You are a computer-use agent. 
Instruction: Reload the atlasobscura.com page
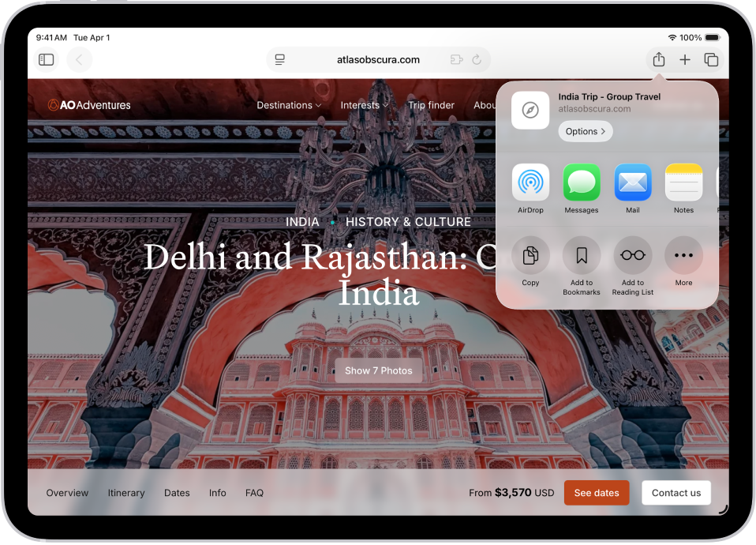(x=477, y=59)
